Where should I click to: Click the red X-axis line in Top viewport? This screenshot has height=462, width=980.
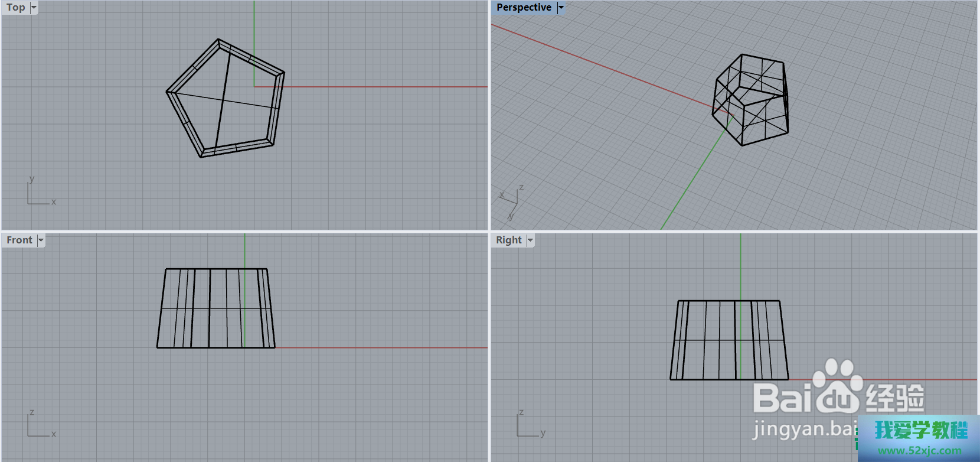tap(384, 87)
